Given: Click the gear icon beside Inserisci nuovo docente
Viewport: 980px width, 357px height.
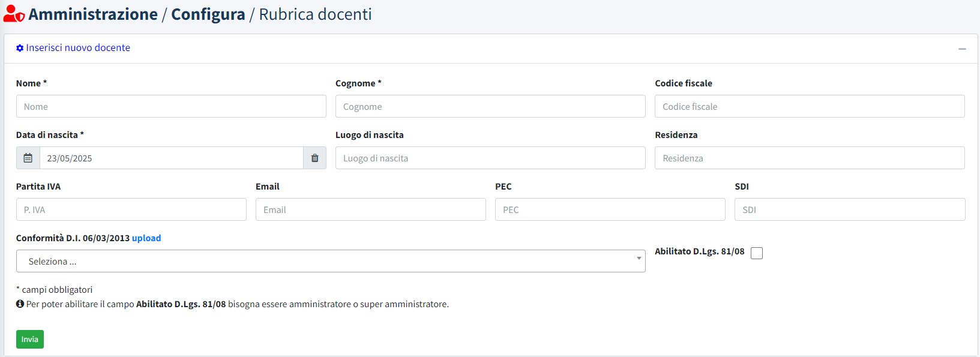Looking at the screenshot, I should pos(20,48).
